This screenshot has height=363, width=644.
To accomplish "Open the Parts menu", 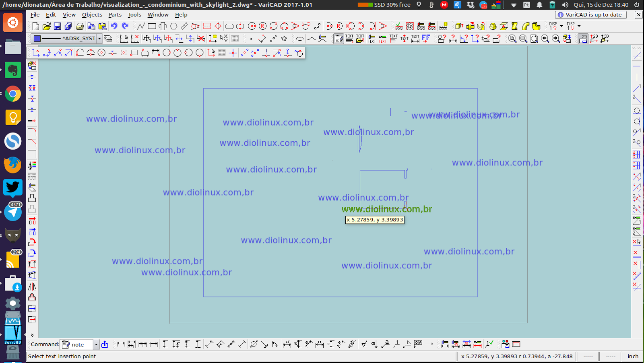I will [115, 14].
